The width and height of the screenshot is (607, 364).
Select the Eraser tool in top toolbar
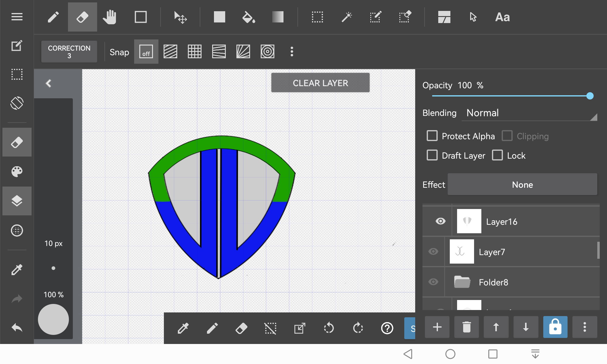pyautogui.click(x=82, y=17)
